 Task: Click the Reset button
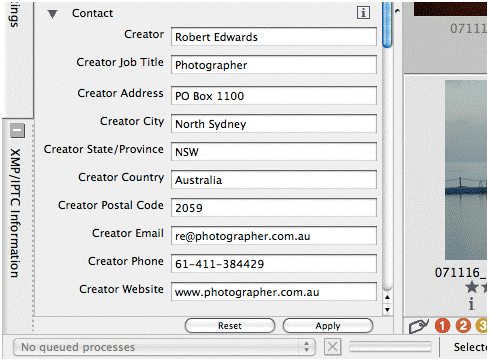(x=230, y=326)
